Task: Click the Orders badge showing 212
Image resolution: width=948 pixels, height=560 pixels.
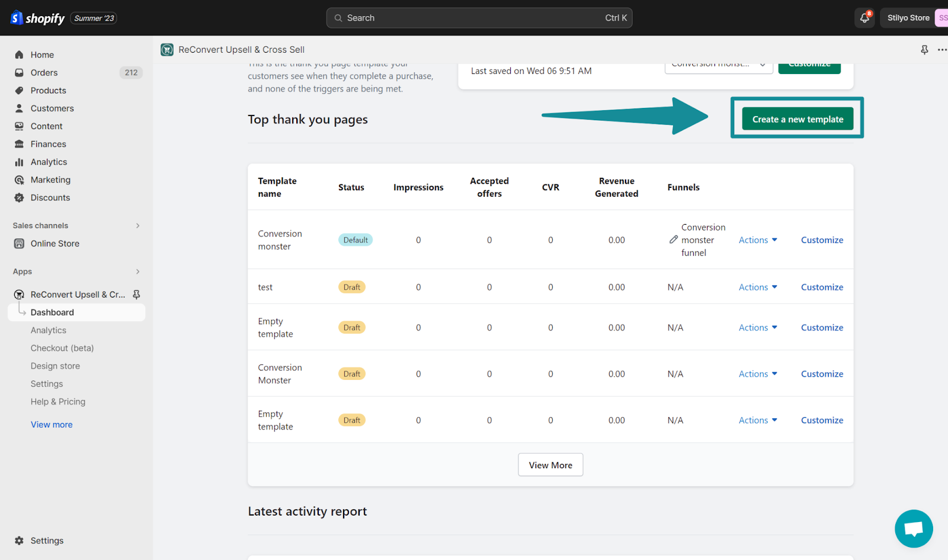Action: (130, 72)
